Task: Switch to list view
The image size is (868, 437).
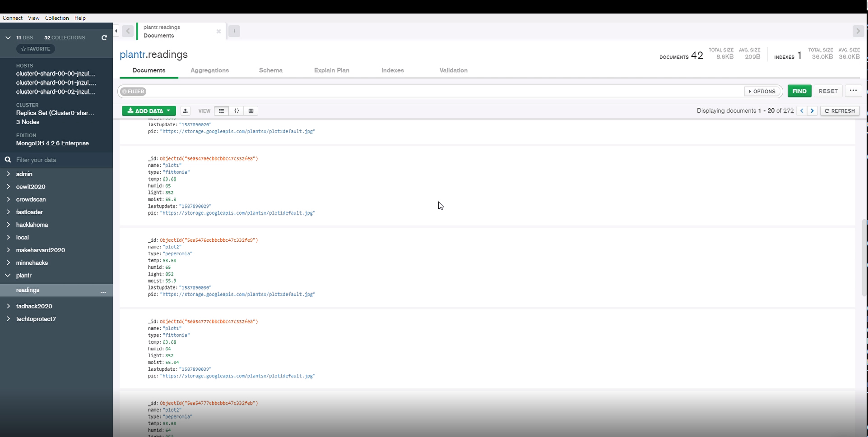Action: coord(221,111)
